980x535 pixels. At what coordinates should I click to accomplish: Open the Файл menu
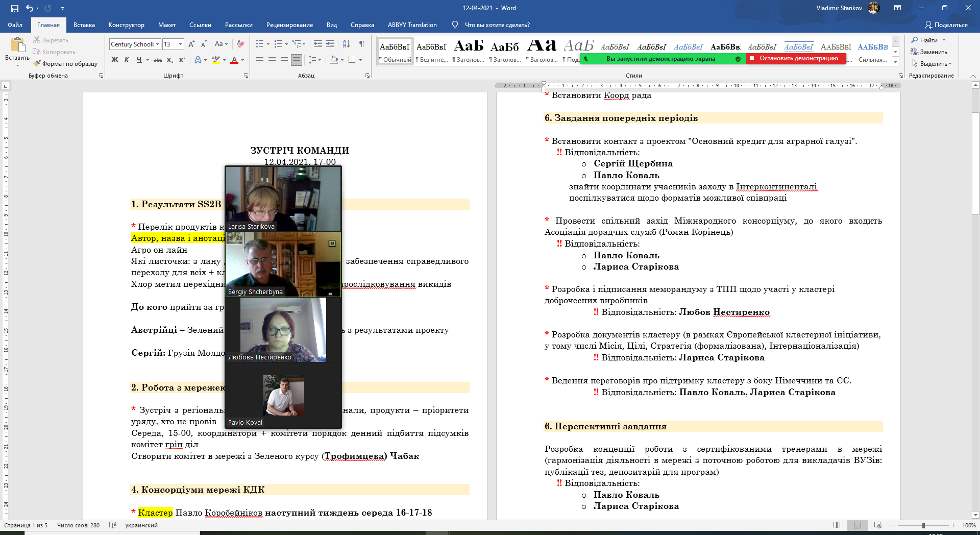coord(15,25)
